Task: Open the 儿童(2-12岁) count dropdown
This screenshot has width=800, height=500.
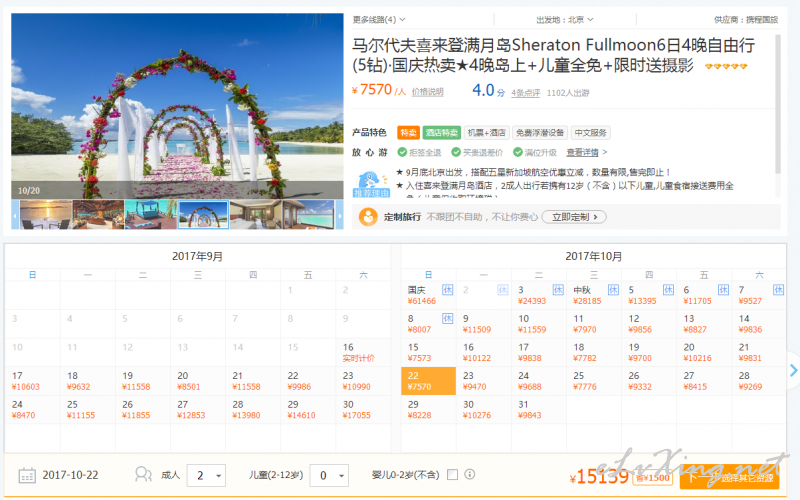Action: (329, 476)
